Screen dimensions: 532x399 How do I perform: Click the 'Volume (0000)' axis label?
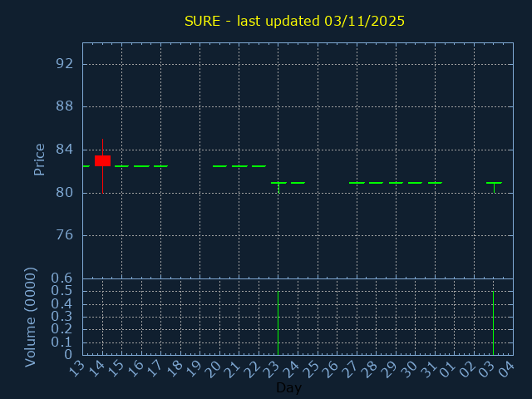click(31, 317)
